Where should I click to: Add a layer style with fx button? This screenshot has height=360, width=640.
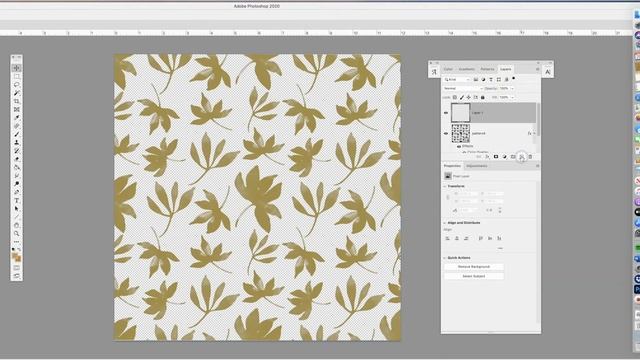(487, 157)
